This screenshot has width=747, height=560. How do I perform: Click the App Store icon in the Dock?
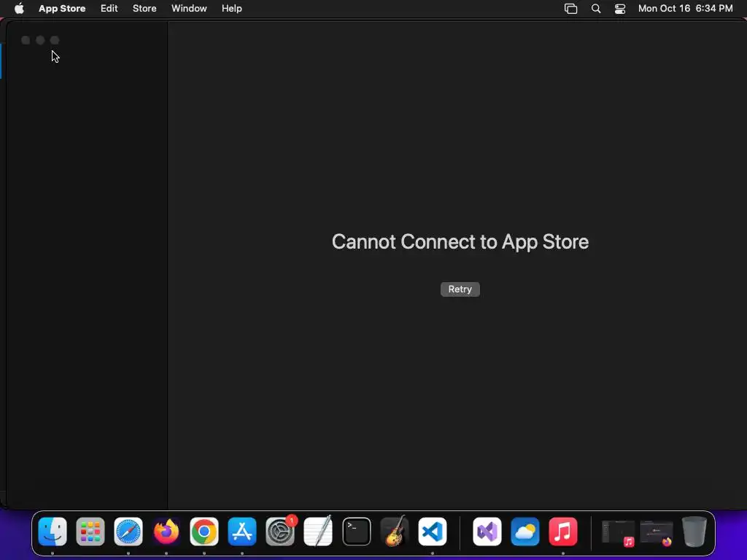coord(242,532)
